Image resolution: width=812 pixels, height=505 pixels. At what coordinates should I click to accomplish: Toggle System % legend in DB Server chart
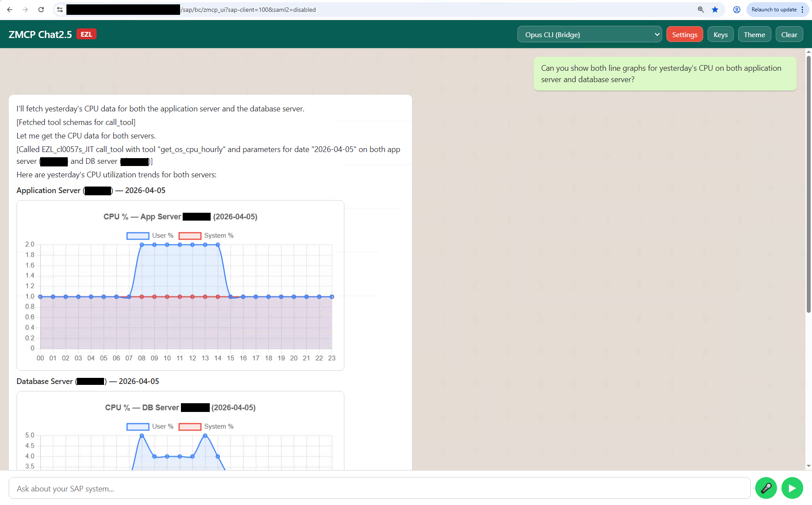point(206,426)
